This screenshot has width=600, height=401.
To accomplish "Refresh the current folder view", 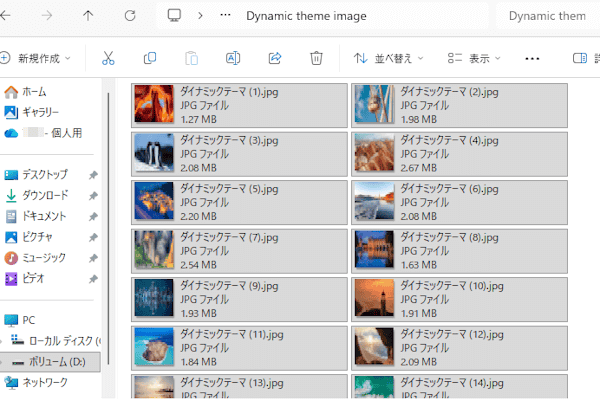I will click(130, 16).
